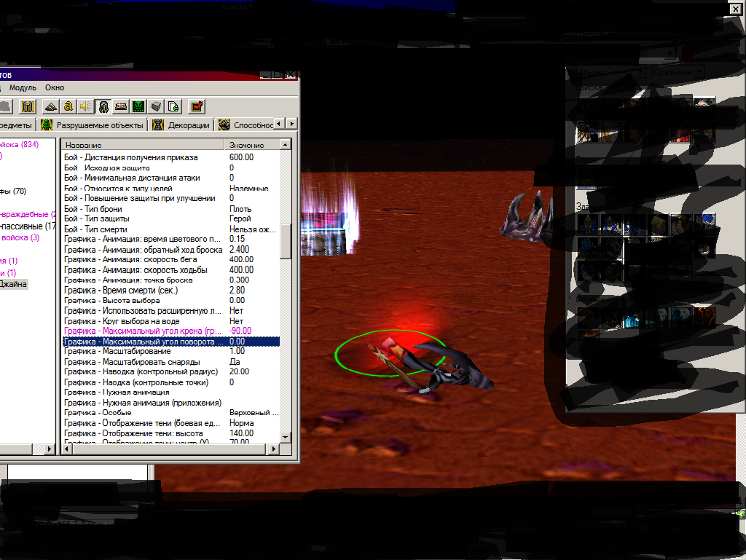Click value -90.00 in Значение column

tap(240, 331)
